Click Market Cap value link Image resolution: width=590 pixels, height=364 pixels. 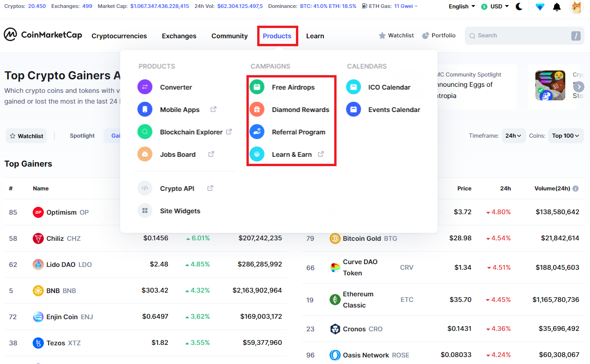(160, 6)
